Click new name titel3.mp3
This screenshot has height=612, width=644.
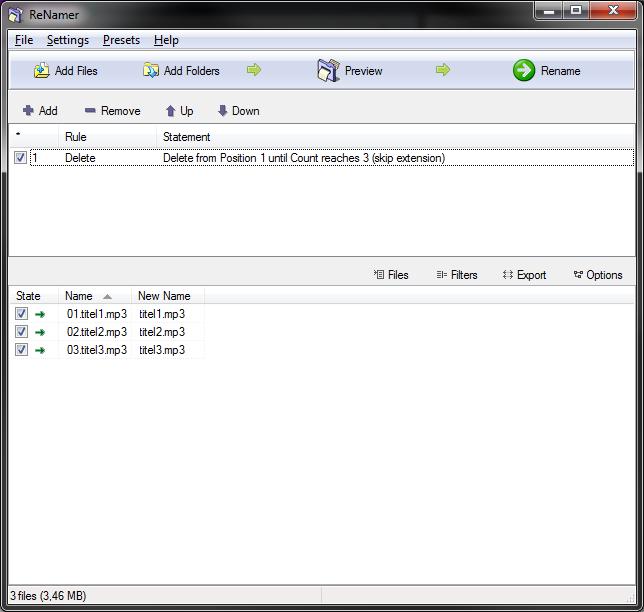coord(162,350)
